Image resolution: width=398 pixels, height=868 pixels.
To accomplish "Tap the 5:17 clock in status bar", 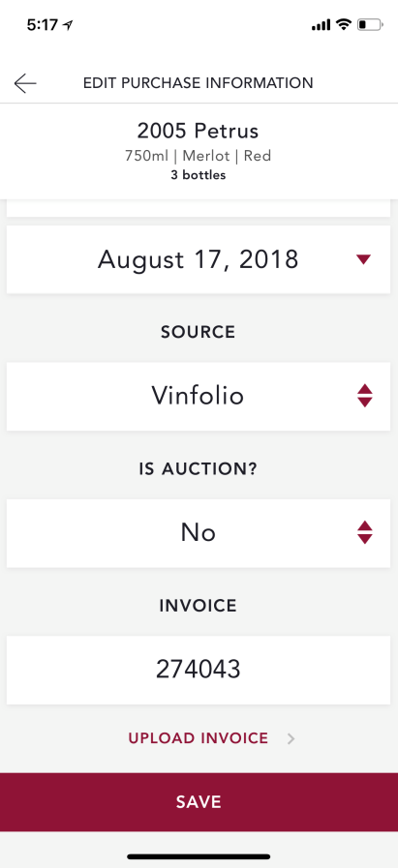I will coord(44,25).
